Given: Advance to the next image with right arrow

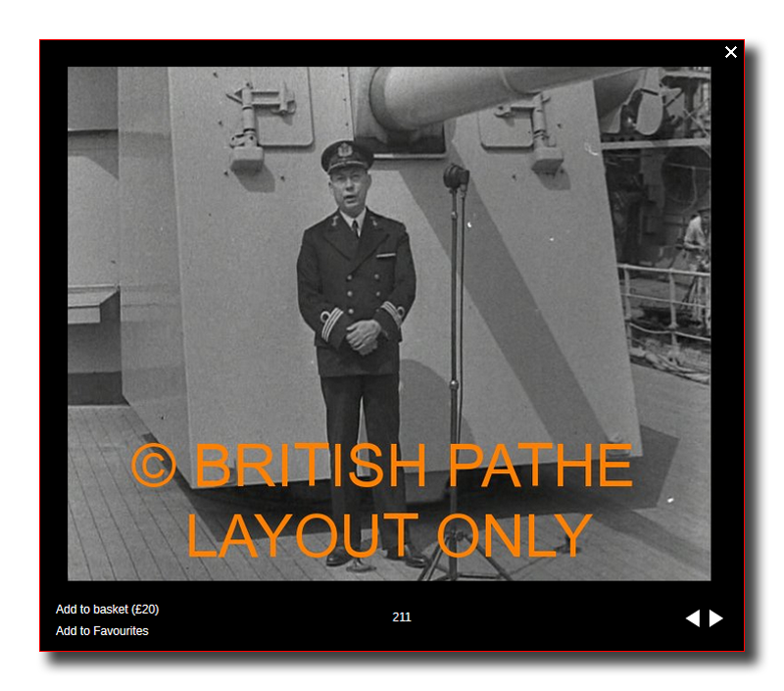Looking at the screenshot, I should pyautogui.click(x=716, y=618).
